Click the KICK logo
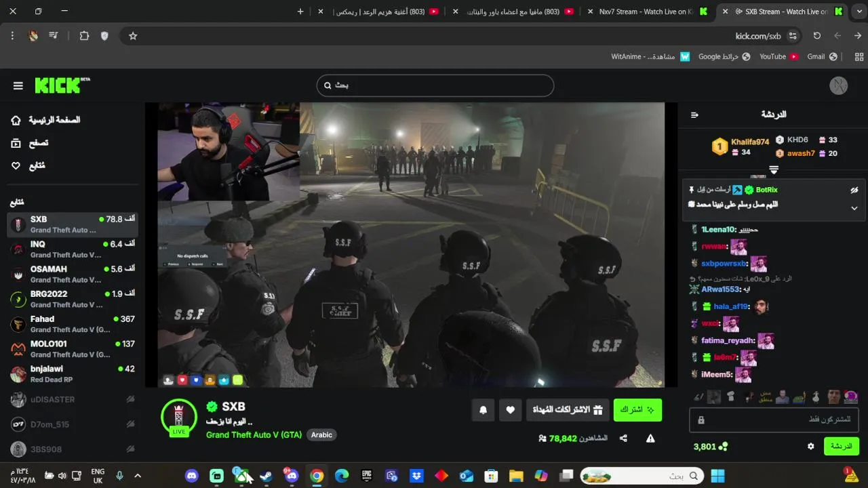The image size is (868, 488). [62, 85]
